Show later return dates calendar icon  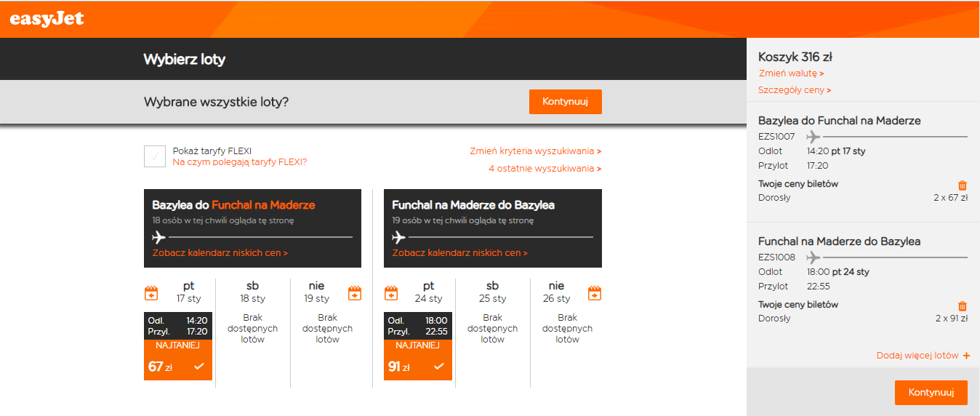(595, 293)
